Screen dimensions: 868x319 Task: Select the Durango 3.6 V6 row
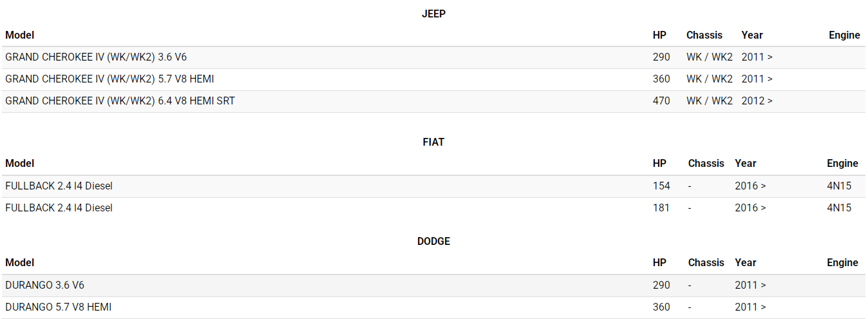point(45,285)
